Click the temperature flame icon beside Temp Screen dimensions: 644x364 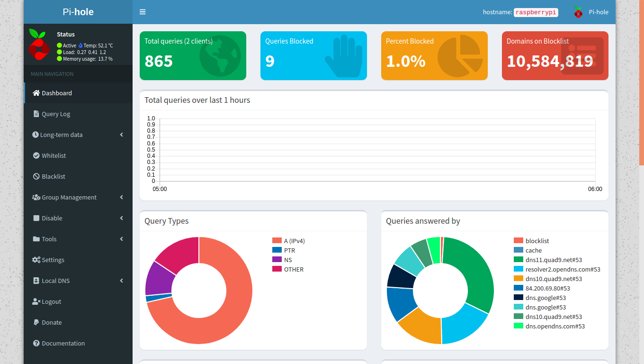(x=80, y=45)
